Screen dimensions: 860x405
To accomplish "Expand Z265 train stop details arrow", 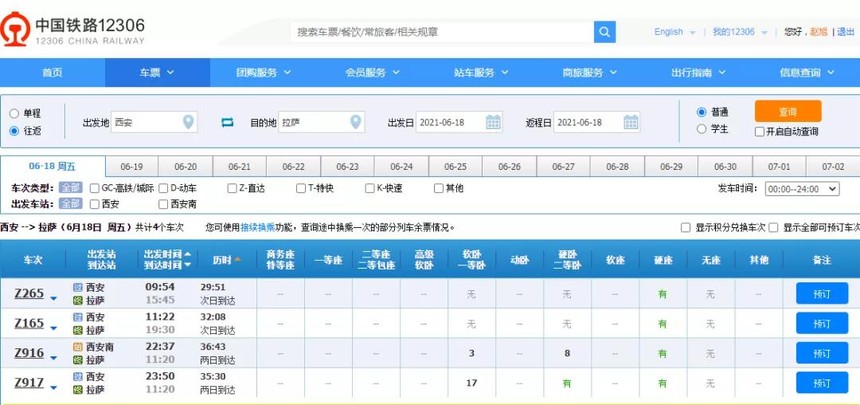I will [53, 299].
